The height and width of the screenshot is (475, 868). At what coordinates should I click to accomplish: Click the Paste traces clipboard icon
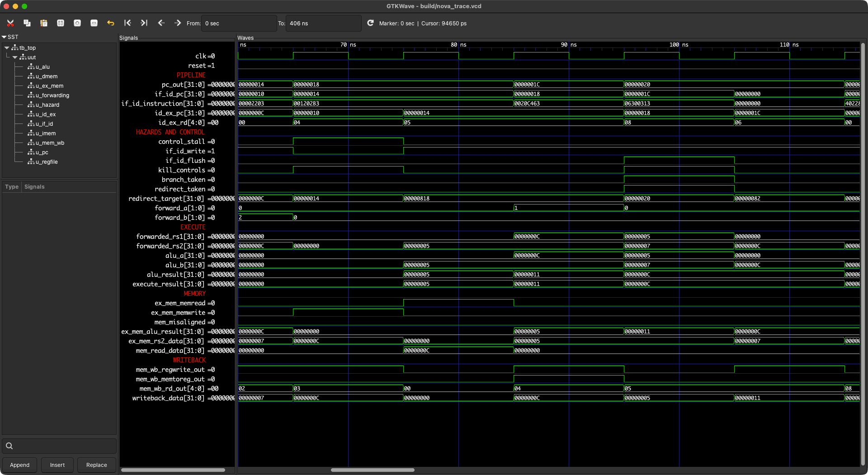44,23
